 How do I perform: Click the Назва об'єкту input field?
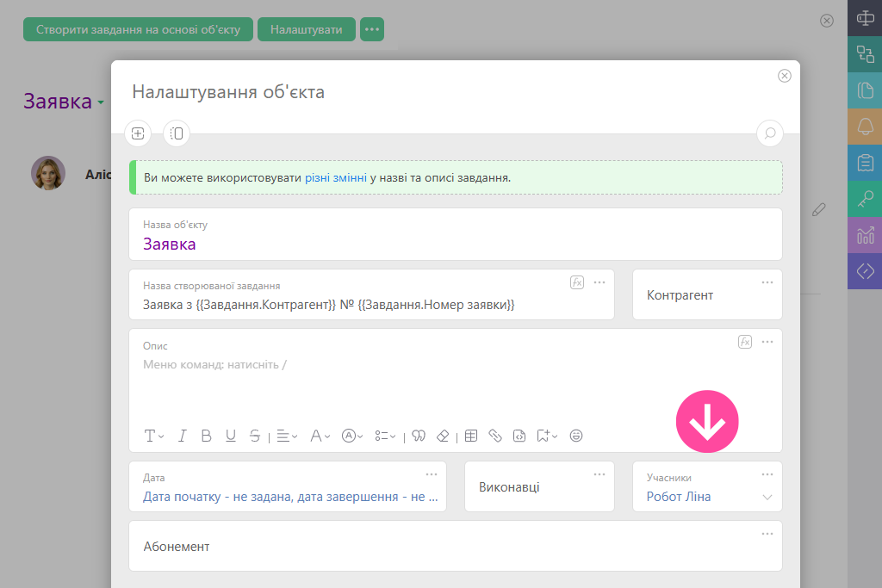pos(455,244)
